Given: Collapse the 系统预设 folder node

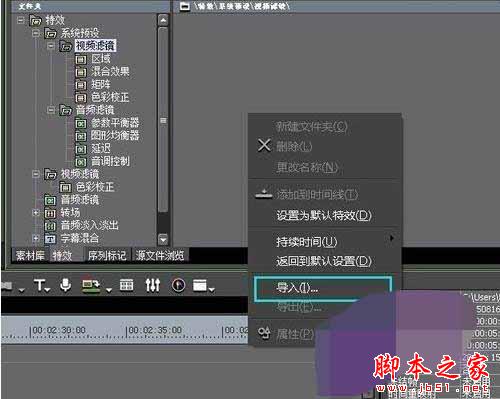Looking at the screenshot, I should tap(36, 33).
